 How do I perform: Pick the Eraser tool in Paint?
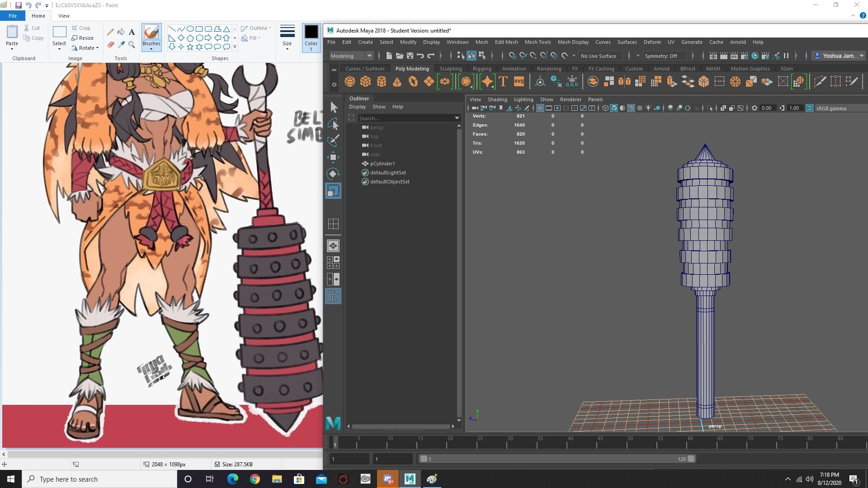[x=110, y=44]
